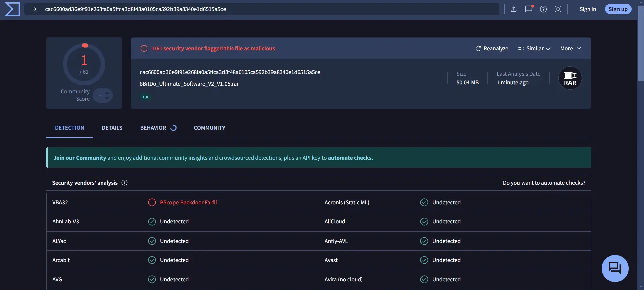644x290 pixels.
Task: Click the detection score gauge 1/61
Action: point(84,64)
